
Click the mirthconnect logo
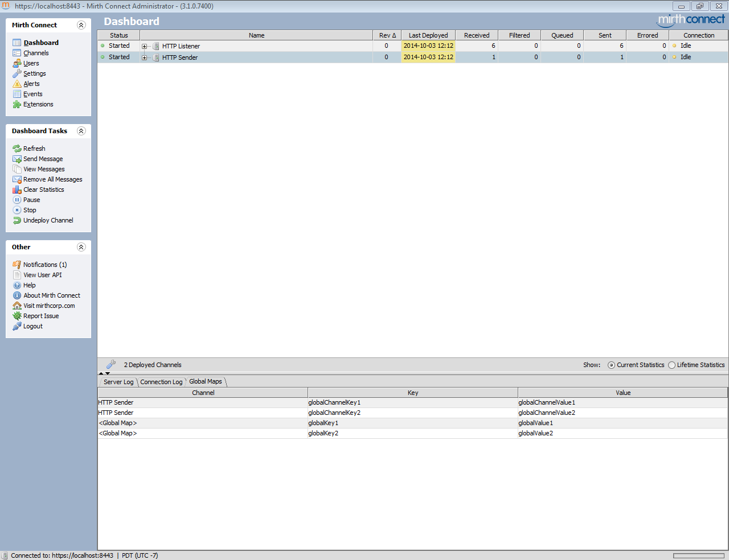tap(691, 20)
